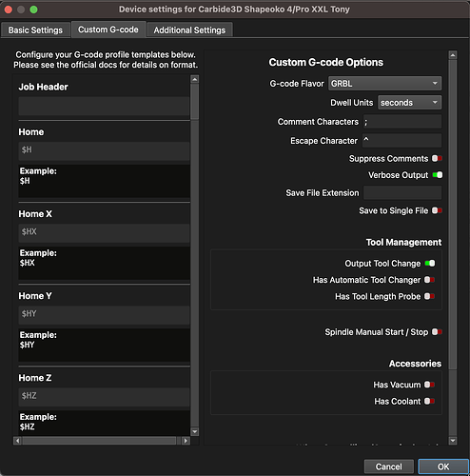Click the templates list scroll up arrow
470x476 pixels.
pyautogui.click(x=195, y=79)
